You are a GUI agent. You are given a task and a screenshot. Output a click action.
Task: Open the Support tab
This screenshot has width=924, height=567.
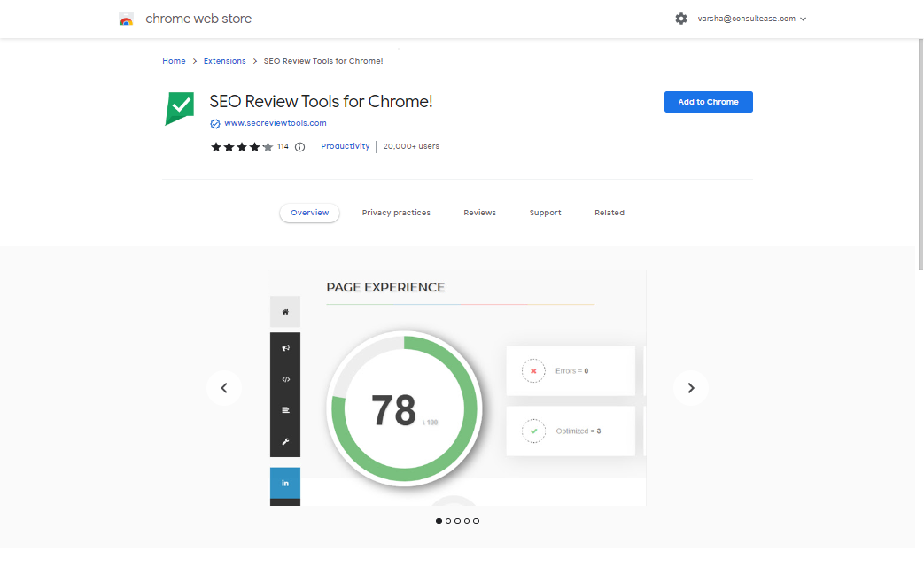coord(545,213)
